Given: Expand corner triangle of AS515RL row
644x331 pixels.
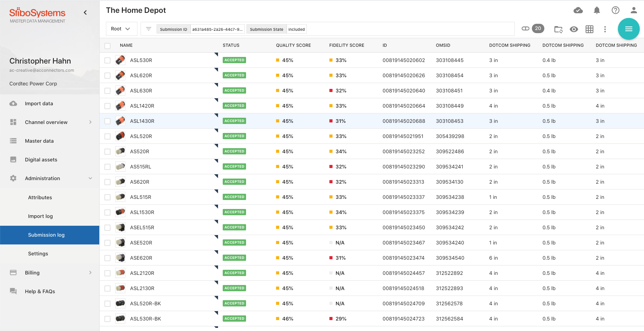Looking at the screenshot, I should click(216, 161).
